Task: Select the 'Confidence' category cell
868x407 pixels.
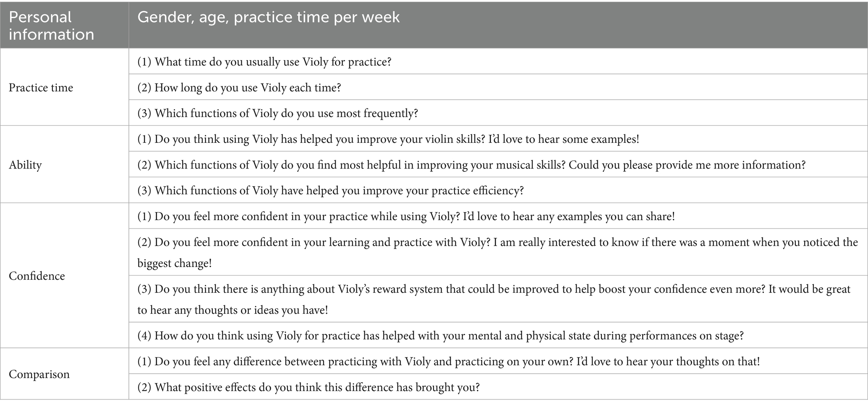Action: [x=37, y=276]
